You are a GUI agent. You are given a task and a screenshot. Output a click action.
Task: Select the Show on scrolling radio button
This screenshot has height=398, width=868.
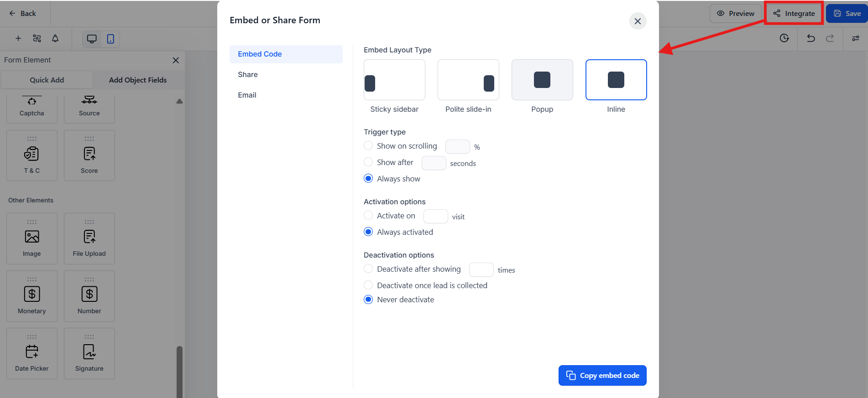coord(368,146)
